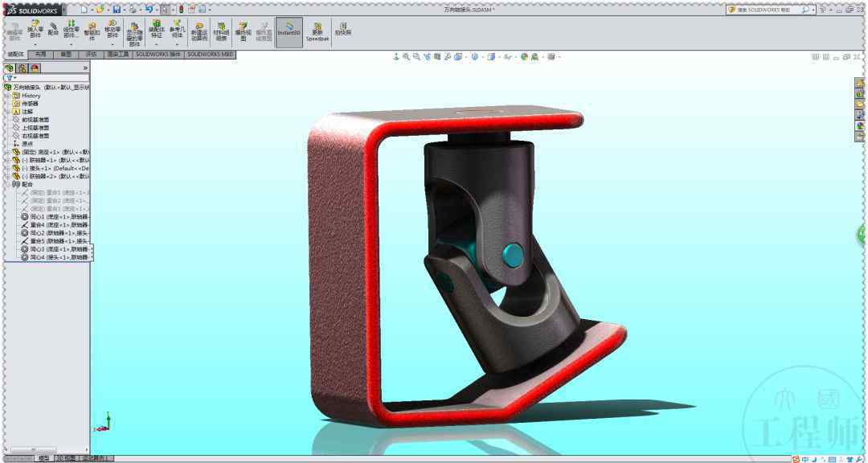
Task: Switch to the 草图 (Sketch) ribbon tab
Action: (66, 55)
